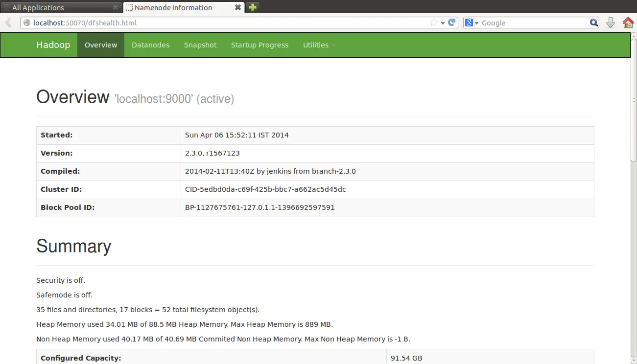Click the Hadoop brand link

pyautogui.click(x=53, y=45)
